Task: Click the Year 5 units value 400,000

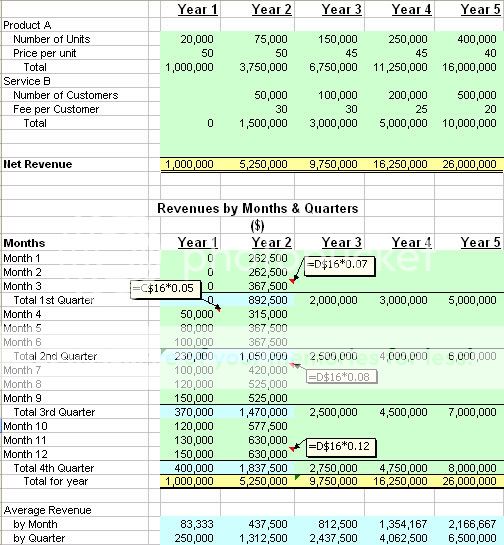Action: click(x=477, y=39)
